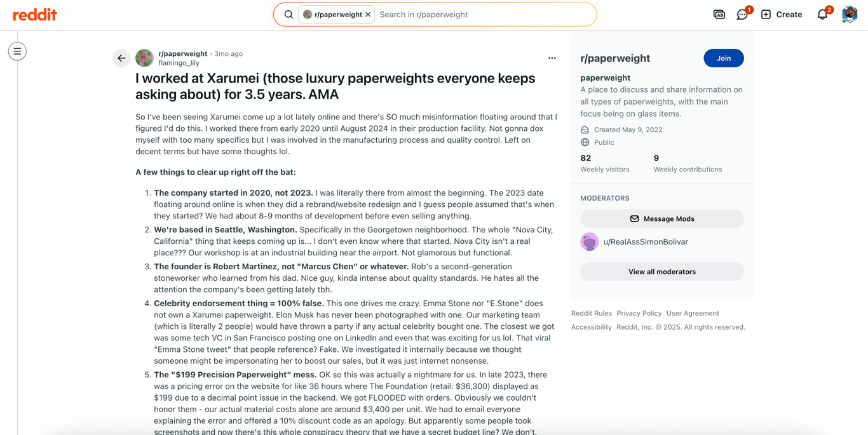Click 'The company started in 2020' text
Viewport: 868px width, 435px height.
click(x=233, y=193)
